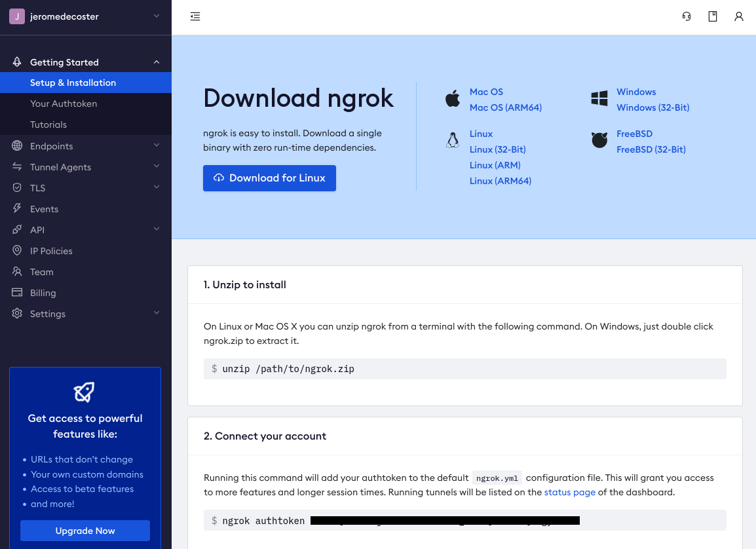This screenshot has height=549, width=756.
Task: Open Tutorials in the sidebar
Action: tap(48, 124)
